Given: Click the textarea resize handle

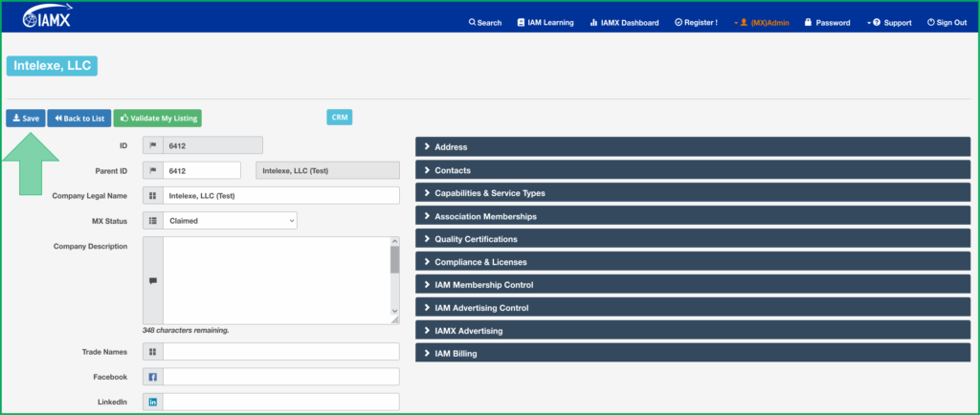Looking at the screenshot, I should (394, 319).
